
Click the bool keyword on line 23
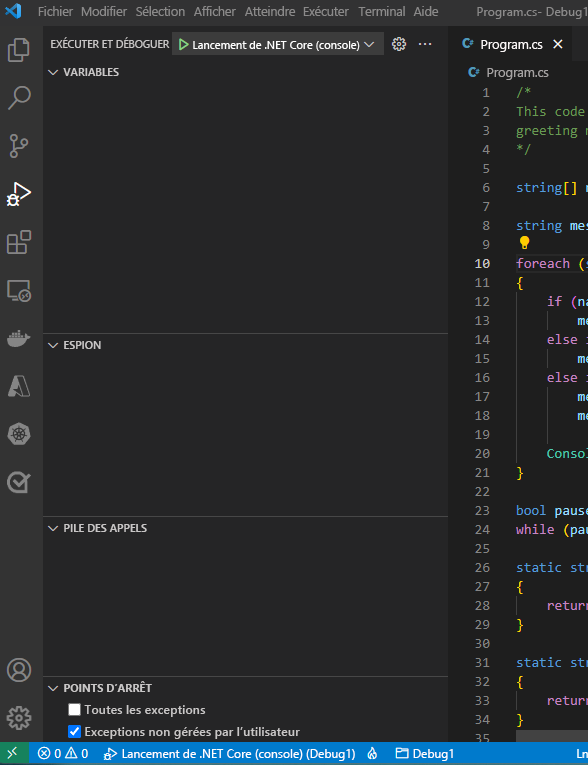(531, 510)
